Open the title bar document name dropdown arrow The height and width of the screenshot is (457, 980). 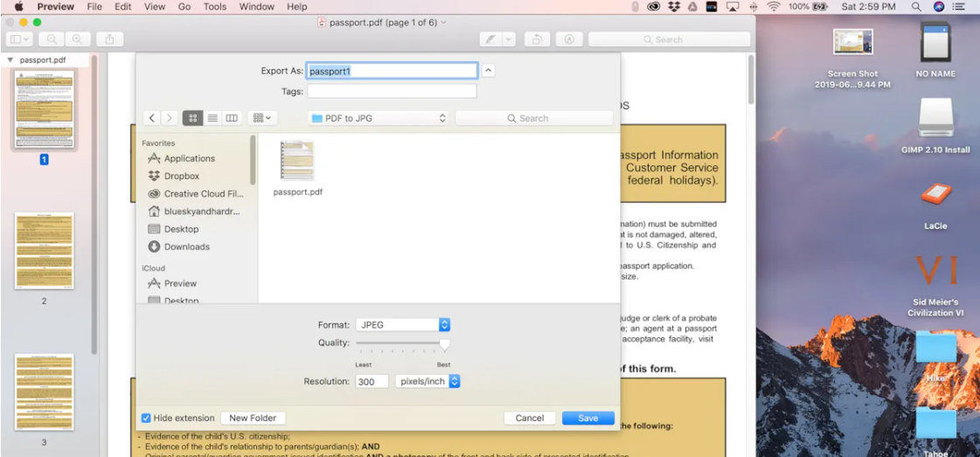(444, 23)
